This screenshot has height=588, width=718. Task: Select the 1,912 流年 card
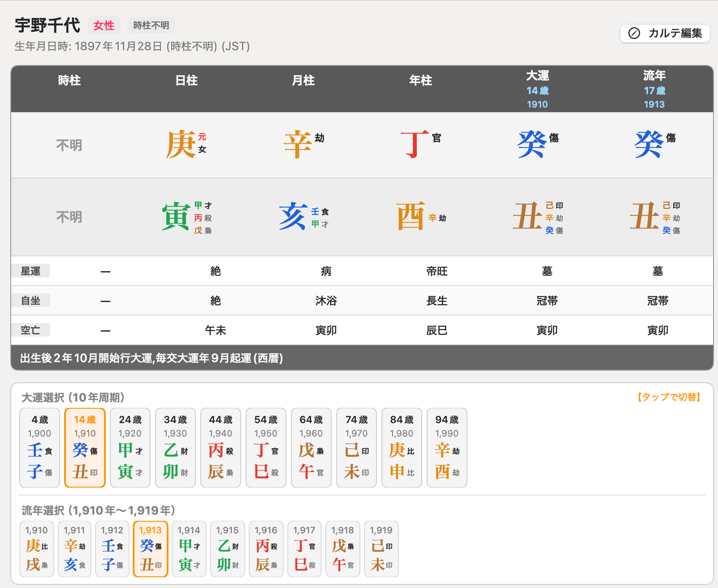pos(112,549)
